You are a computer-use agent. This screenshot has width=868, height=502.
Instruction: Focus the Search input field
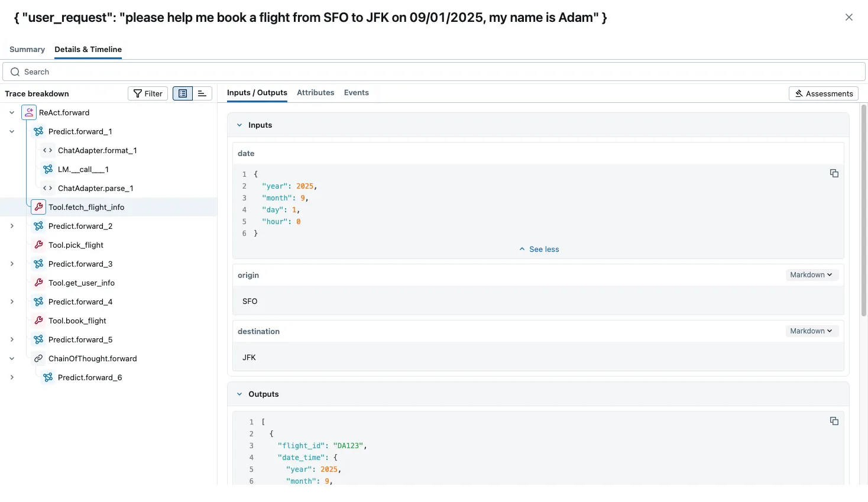coord(434,72)
